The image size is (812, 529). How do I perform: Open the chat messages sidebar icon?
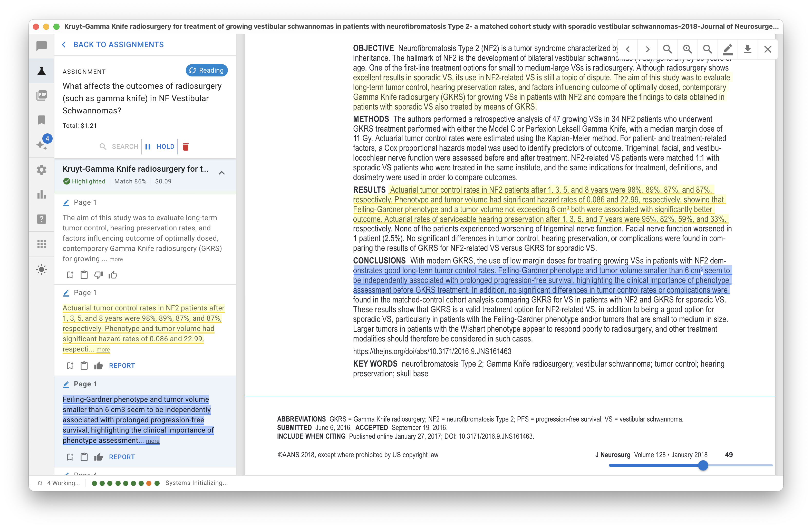click(41, 45)
